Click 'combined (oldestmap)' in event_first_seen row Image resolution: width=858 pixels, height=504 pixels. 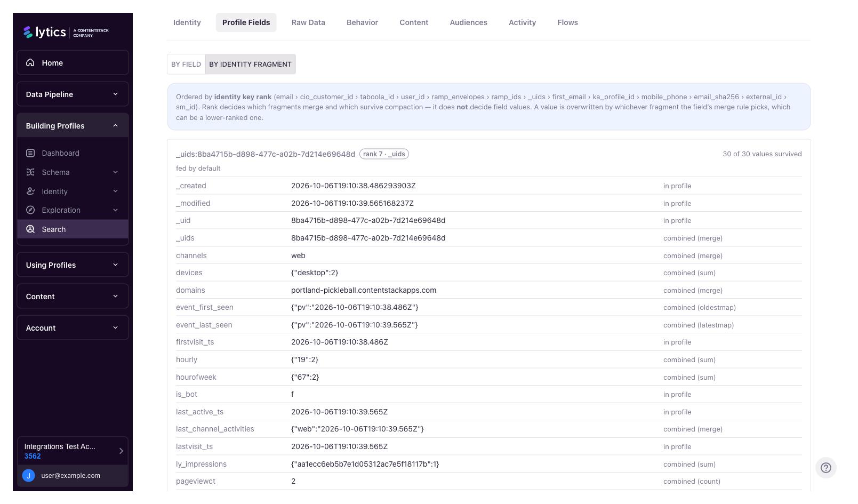click(699, 308)
